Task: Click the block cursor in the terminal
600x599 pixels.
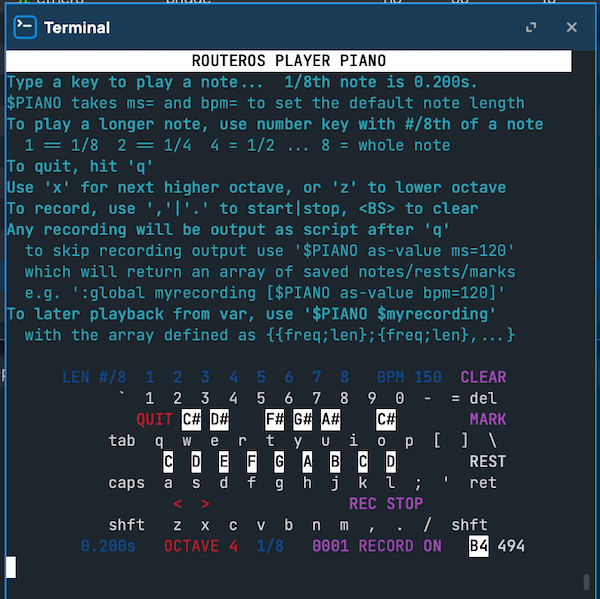Action: 11,567
